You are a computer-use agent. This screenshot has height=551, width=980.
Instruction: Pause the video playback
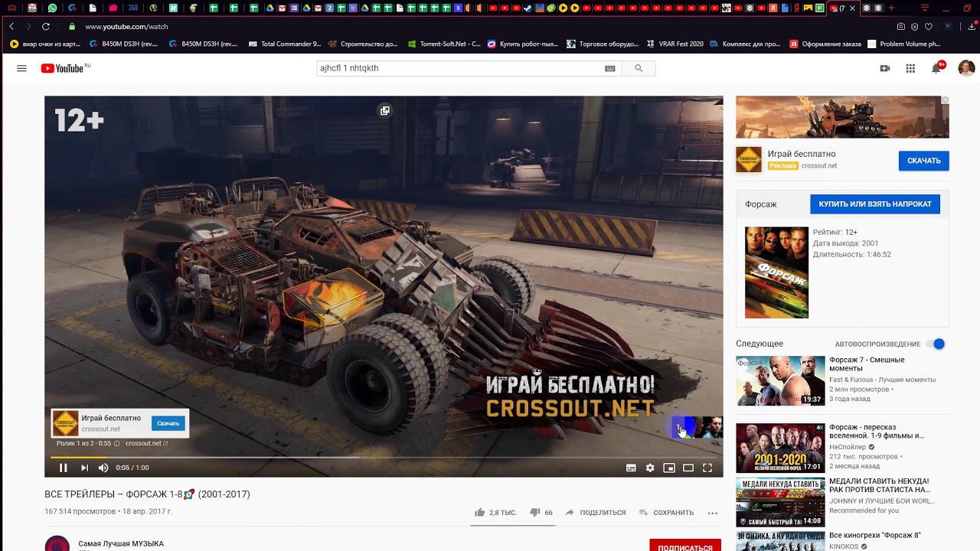(x=64, y=468)
